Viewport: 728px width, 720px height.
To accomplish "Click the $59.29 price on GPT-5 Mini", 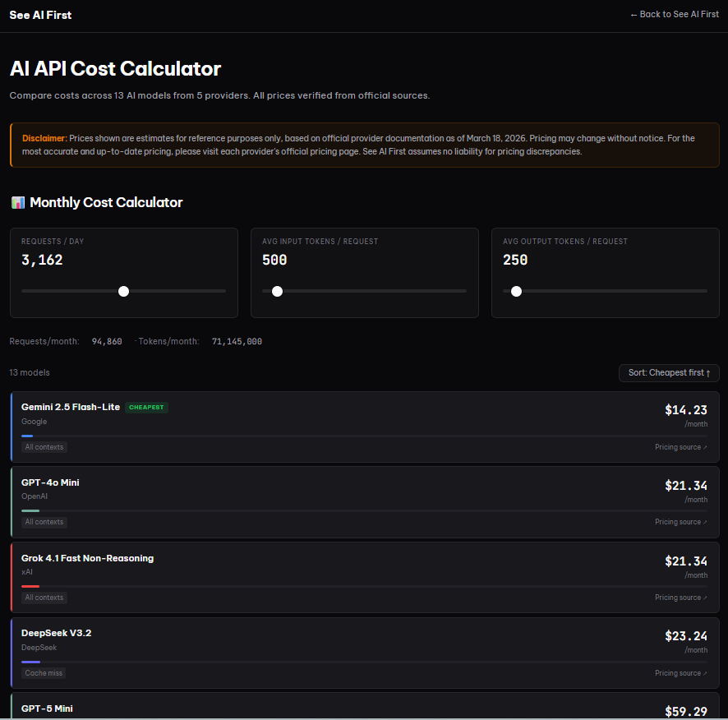I will pyautogui.click(x=686, y=712).
